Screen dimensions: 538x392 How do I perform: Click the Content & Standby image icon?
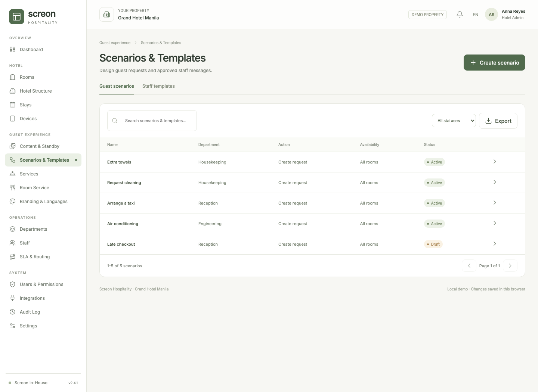pyautogui.click(x=12, y=146)
